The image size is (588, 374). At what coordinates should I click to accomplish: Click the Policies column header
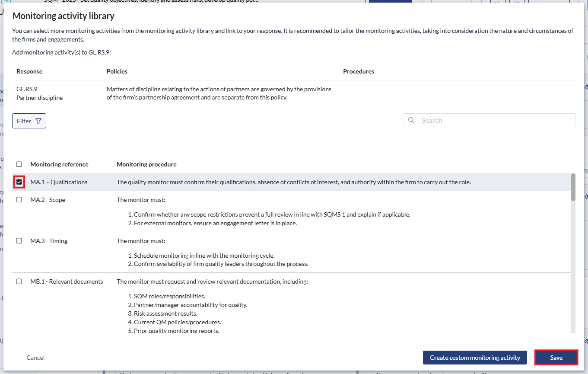point(117,71)
